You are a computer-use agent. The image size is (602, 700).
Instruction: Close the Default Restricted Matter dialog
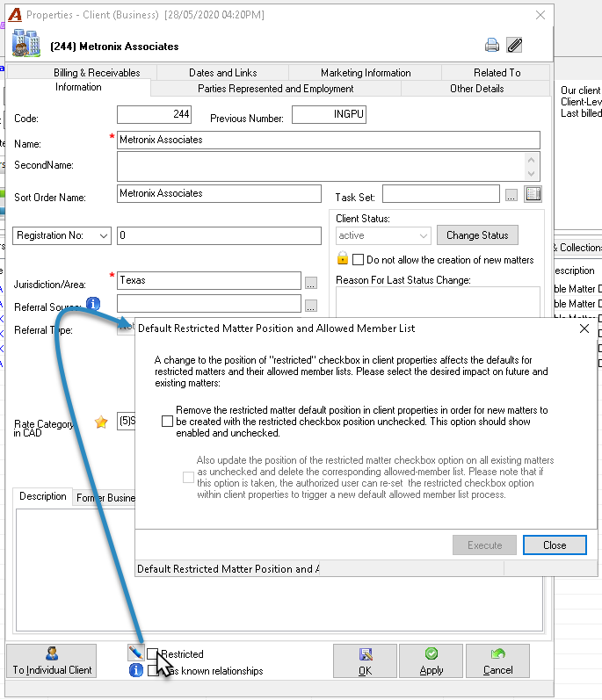click(584, 328)
